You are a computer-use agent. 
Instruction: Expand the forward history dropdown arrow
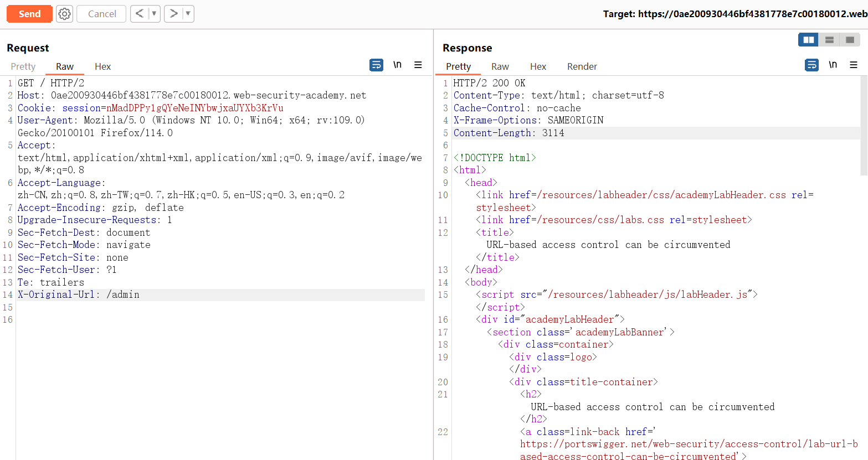(x=188, y=14)
